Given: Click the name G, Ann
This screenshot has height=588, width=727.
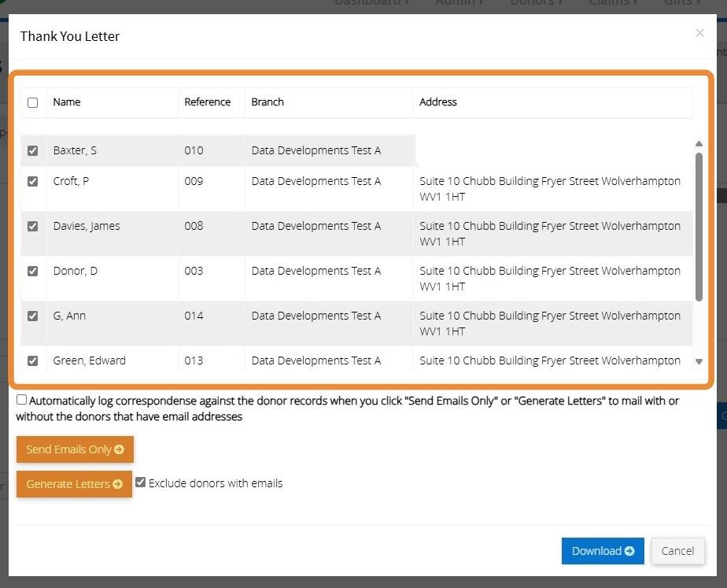Looking at the screenshot, I should (x=69, y=316).
